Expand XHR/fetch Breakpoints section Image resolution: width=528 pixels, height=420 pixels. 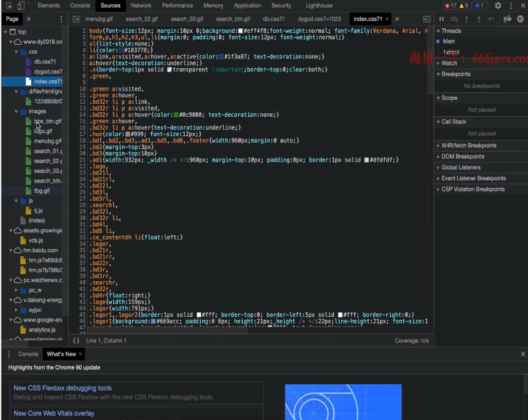click(x=438, y=146)
